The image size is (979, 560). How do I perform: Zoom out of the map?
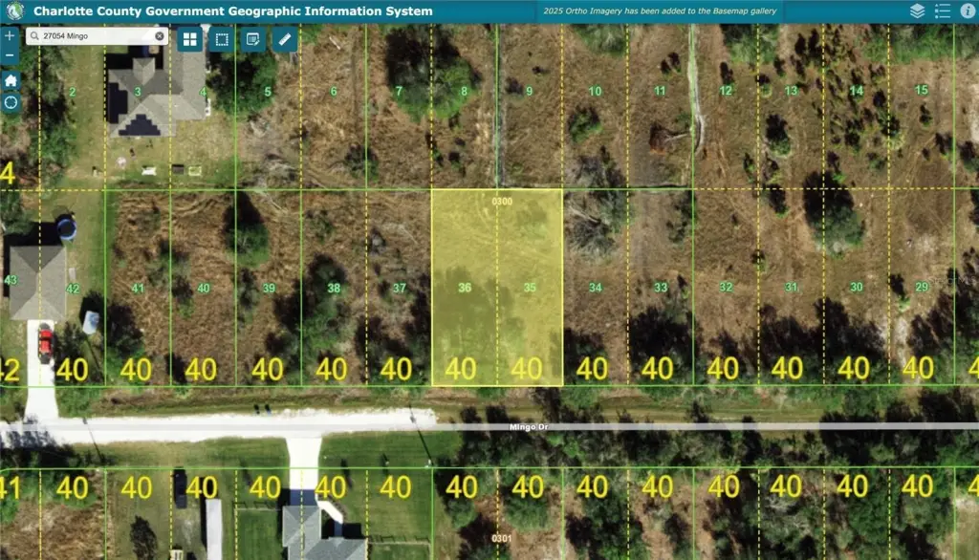pos(11,55)
